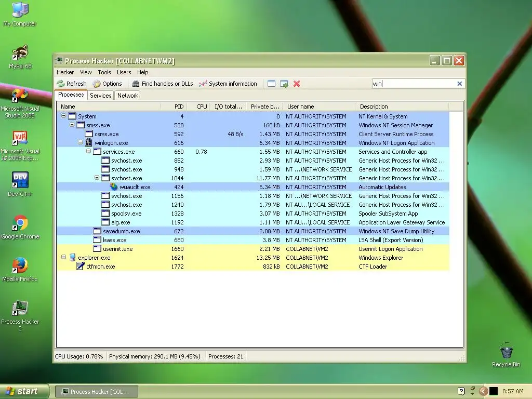Select the alg.exe process row
Image resolution: width=532 pixels, height=399 pixels.
click(253, 222)
